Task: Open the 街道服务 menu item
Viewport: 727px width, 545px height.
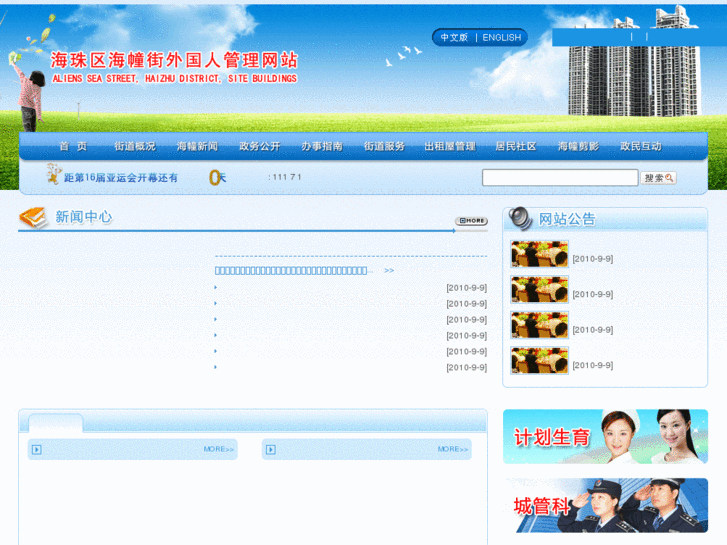Action: point(384,146)
